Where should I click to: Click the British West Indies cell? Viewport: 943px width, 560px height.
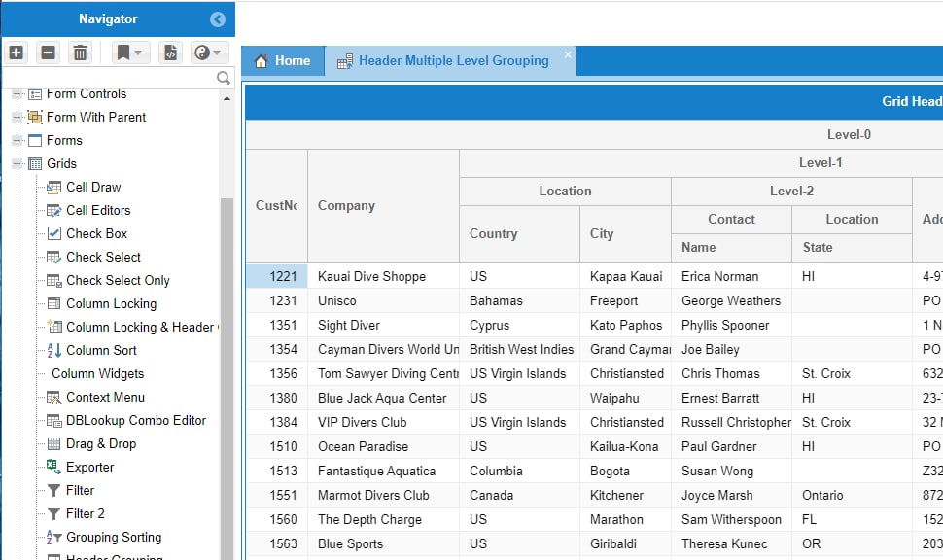519,349
